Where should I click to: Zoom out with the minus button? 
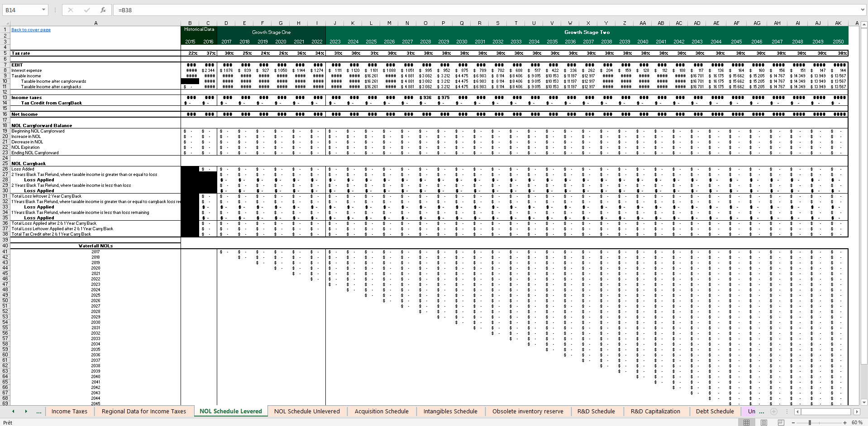click(x=793, y=422)
